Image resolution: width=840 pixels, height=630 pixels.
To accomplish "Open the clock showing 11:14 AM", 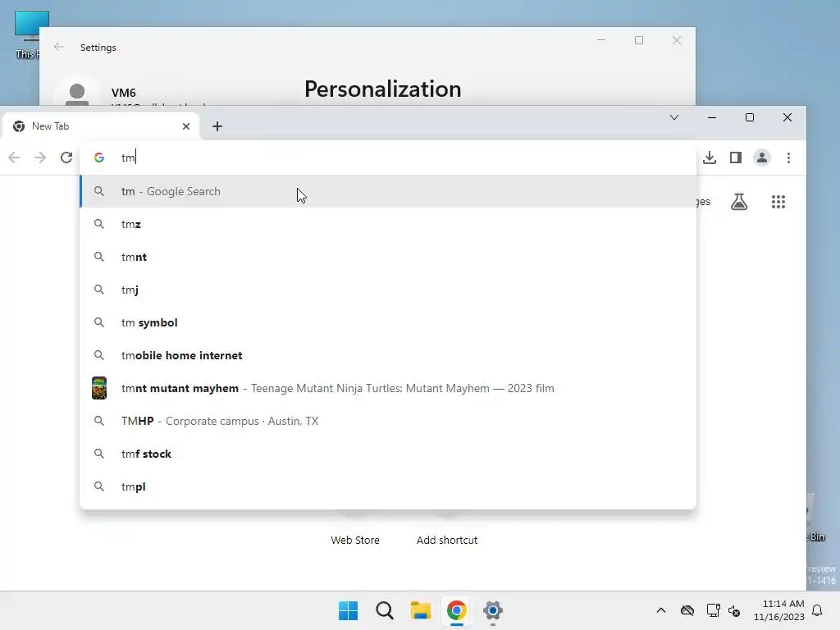I will point(779,610).
